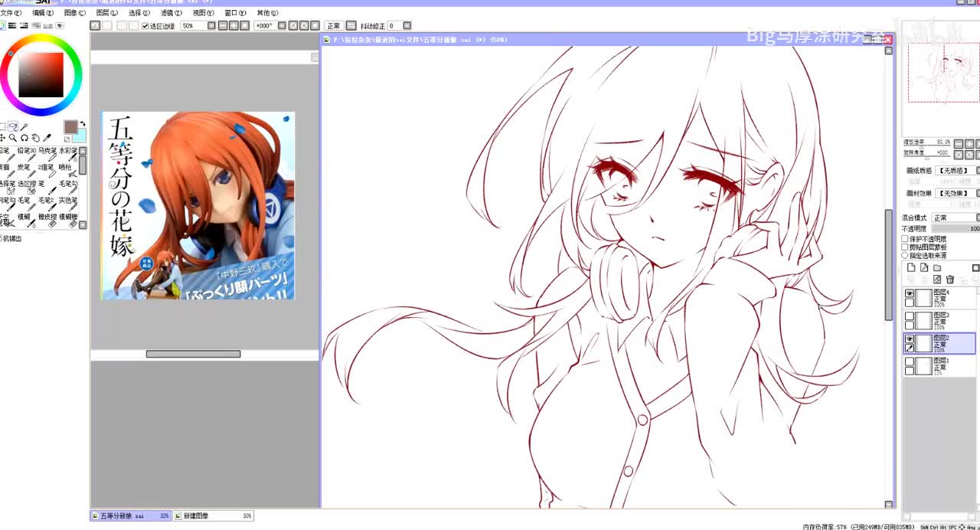Open the 文件 File menu
980x530 pixels.
11,13
